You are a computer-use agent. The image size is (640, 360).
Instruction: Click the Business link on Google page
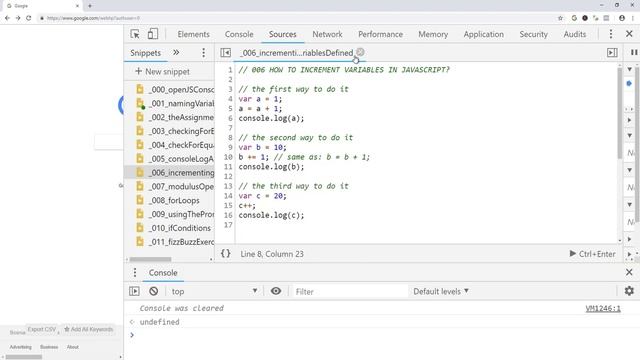point(49,347)
